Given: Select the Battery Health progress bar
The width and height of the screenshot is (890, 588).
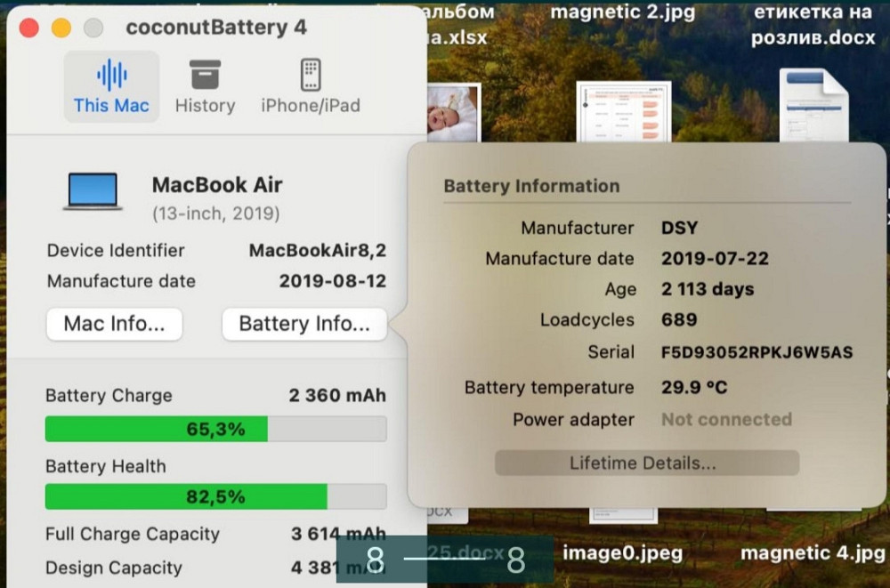Looking at the screenshot, I should (215, 496).
